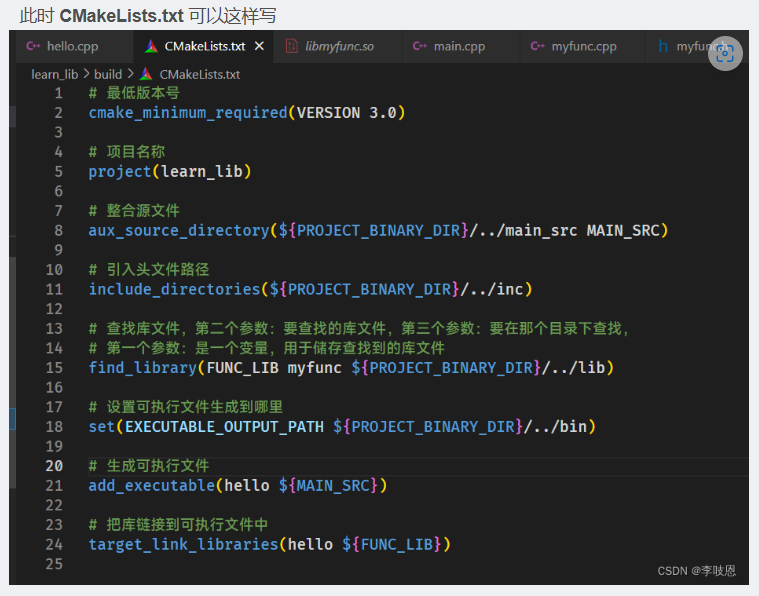Click '/../bin' path on line 18
Image resolution: width=759 pixels, height=596 pixels.
(x=555, y=427)
